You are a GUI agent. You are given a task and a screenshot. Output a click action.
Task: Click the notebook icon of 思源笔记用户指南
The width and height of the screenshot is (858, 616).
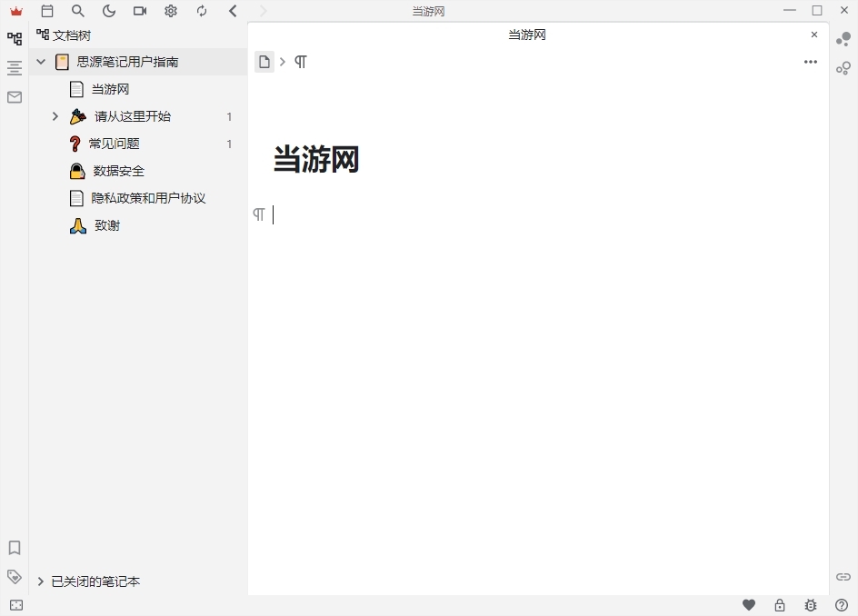coord(63,62)
